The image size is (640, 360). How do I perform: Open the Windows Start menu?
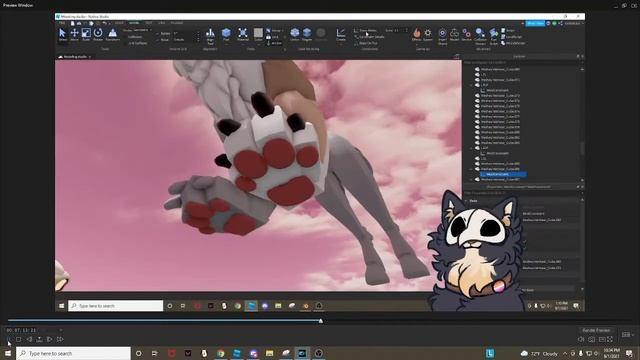(8, 353)
